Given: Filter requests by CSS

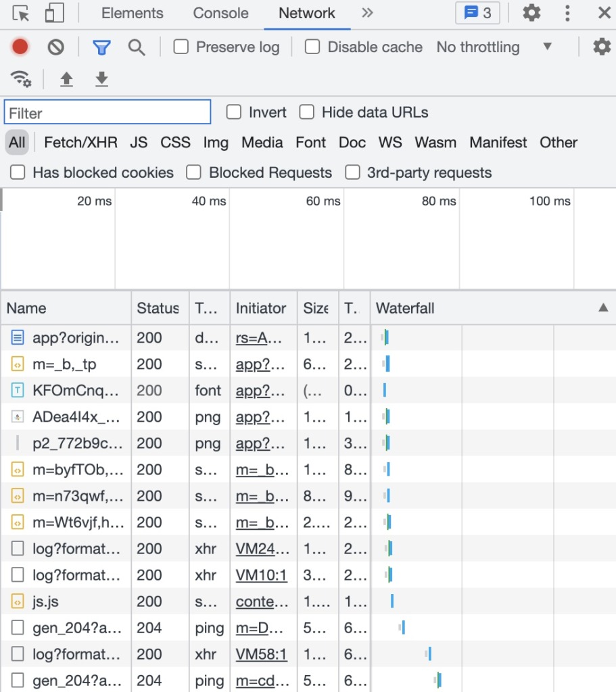Looking at the screenshot, I should click(175, 143).
